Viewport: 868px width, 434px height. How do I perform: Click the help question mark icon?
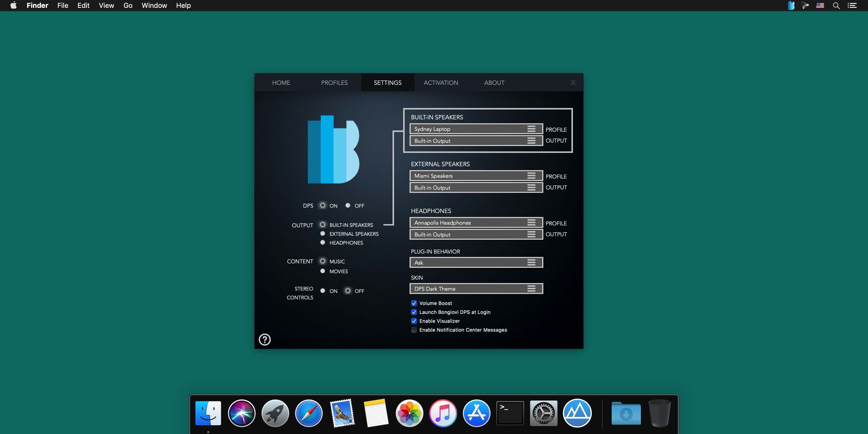click(264, 339)
